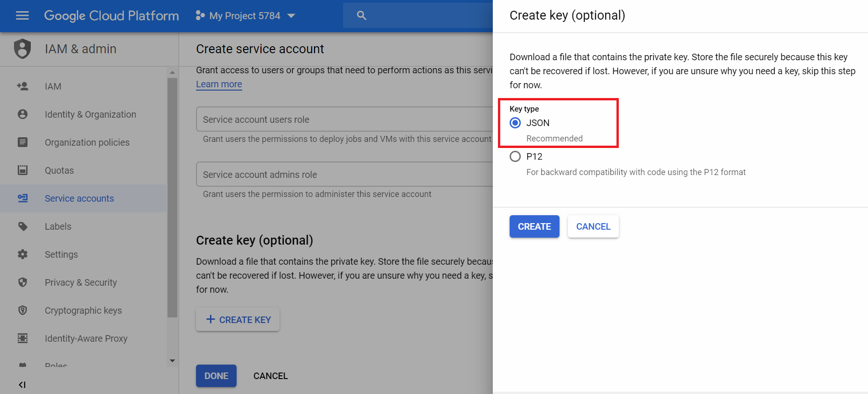The height and width of the screenshot is (394, 868).
Task: Click the search magnifier icon
Action: 362,15
